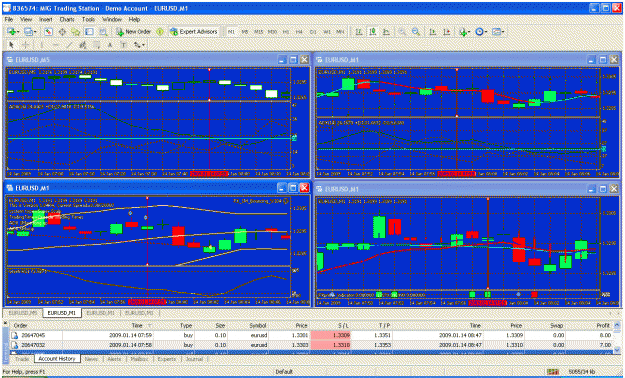Select the Crosshair tool
This screenshot has width=625, height=378.
click(x=25, y=45)
